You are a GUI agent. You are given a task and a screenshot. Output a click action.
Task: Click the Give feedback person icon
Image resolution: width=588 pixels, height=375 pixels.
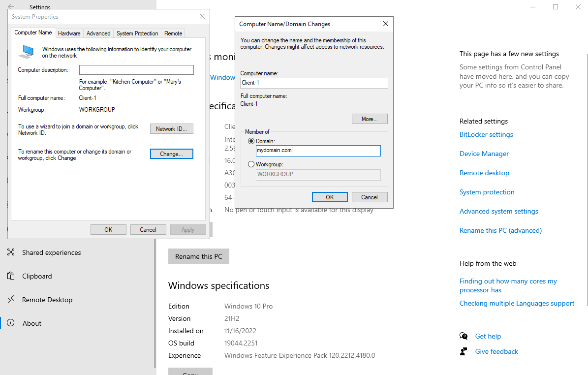pos(464,351)
